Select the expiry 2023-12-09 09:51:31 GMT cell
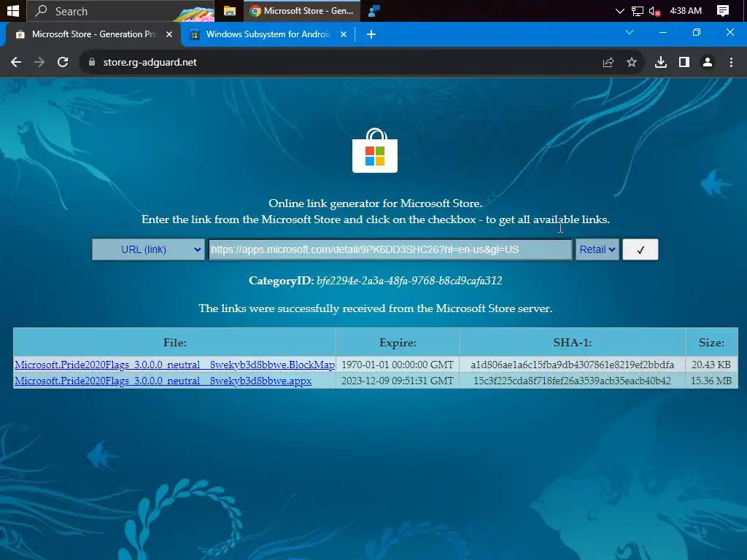The width and height of the screenshot is (747, 560). tap(398, 381)
